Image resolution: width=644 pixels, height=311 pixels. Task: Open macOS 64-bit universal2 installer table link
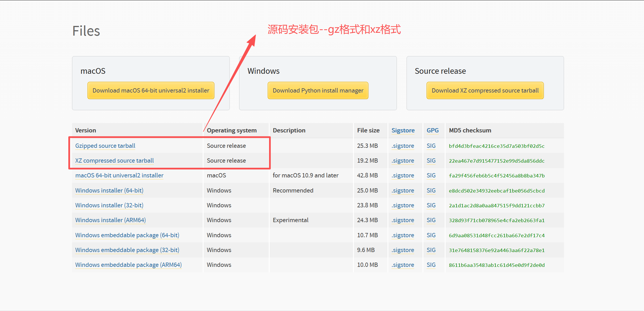[x=119, y=175]
